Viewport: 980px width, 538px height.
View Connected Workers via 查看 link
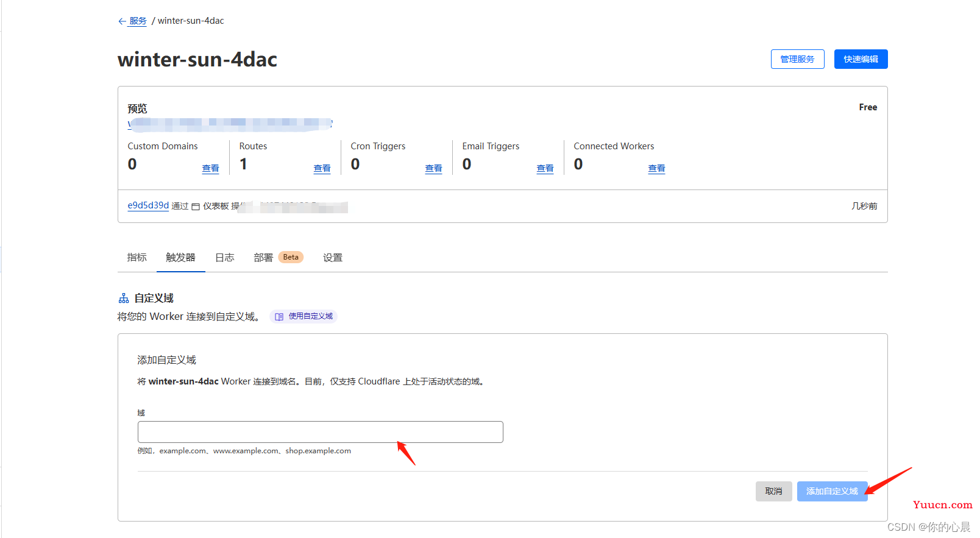(x=656, y=168)
